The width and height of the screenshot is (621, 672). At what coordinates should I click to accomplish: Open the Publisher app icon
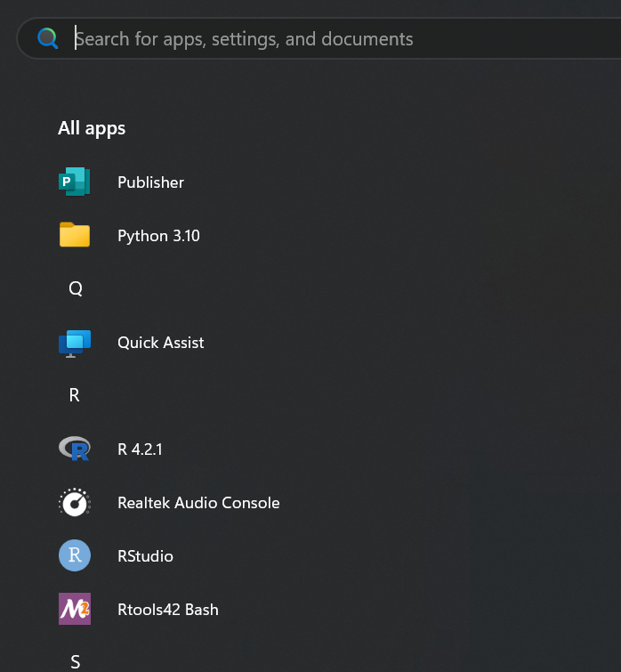pos(75,182)
